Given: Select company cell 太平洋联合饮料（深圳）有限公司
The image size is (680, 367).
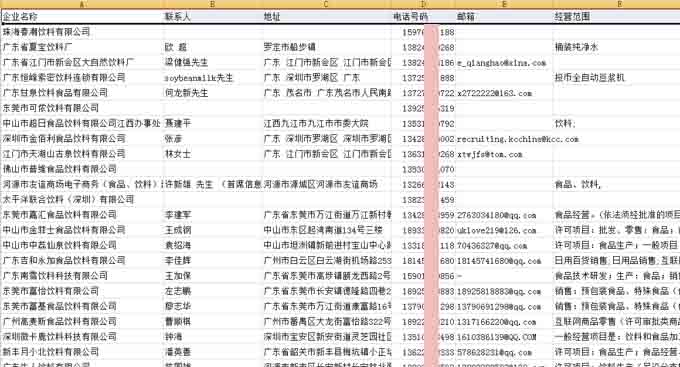Looking at the screenshot, I should (82, 200).
